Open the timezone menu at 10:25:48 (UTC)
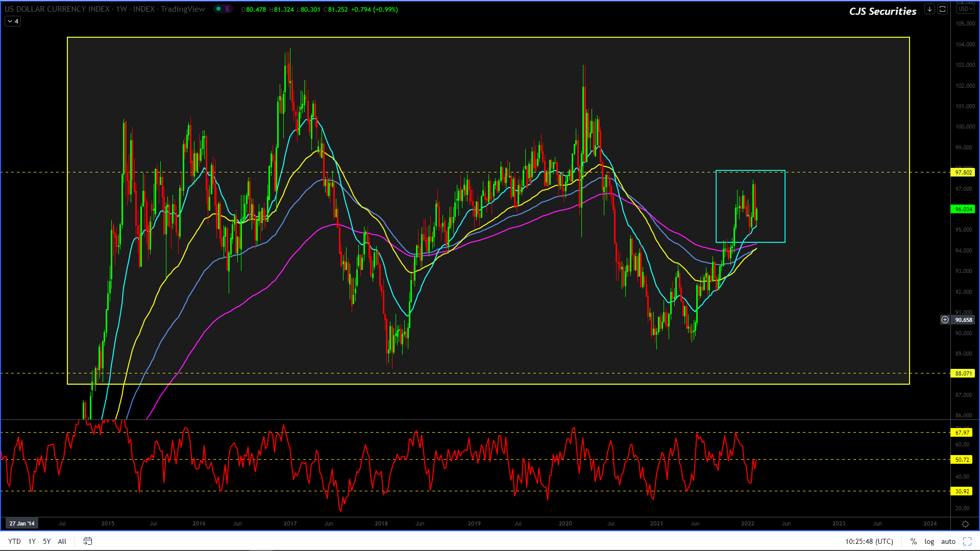The height and width of the screenshot is (551, 980). (x=869, y=541)
